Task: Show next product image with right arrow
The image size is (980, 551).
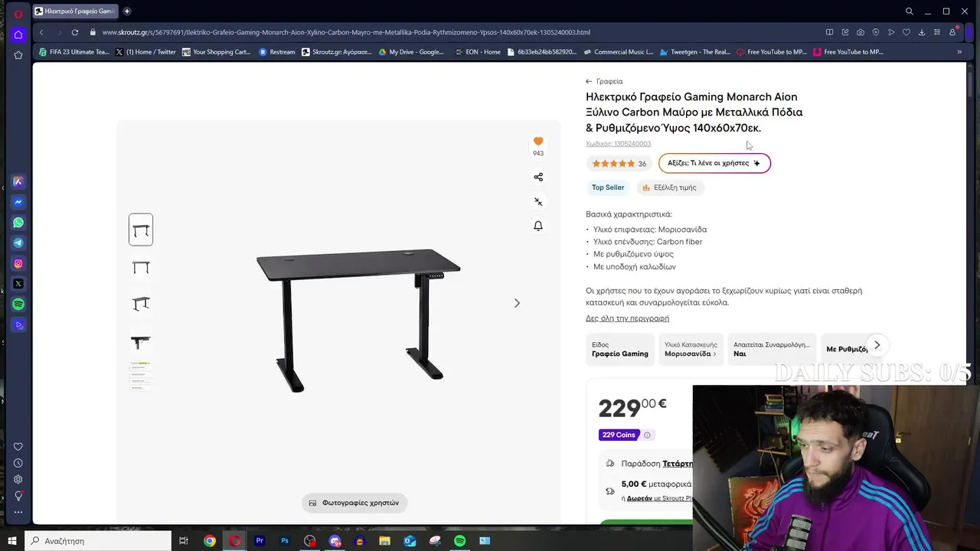Action: 517,303
